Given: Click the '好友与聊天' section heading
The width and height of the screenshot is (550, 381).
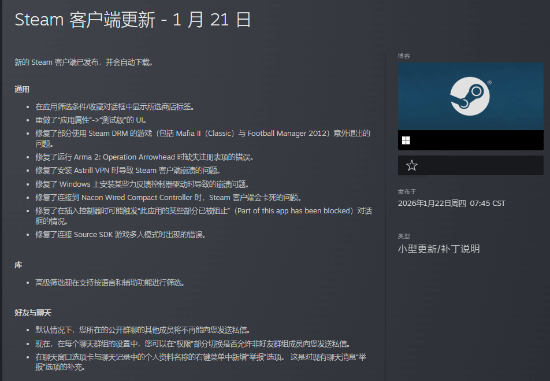Looking at the screenshot, I should coord(33,313).
